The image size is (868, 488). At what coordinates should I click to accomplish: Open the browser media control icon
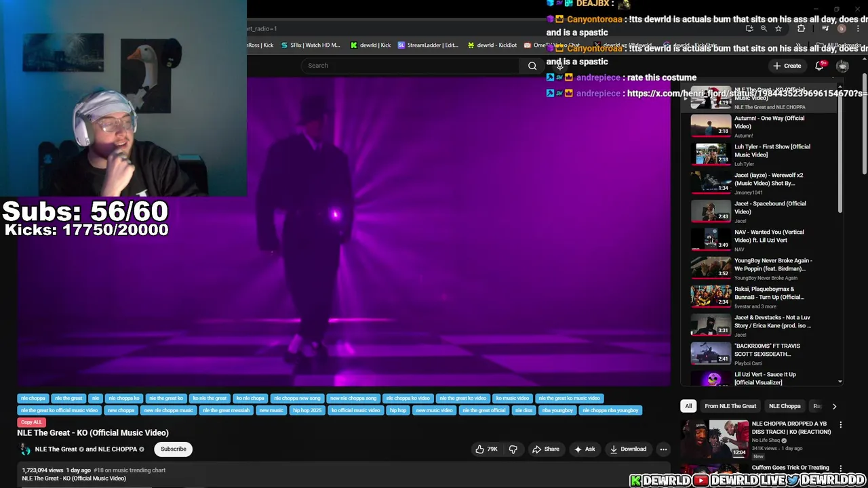[x=825, y=28]
